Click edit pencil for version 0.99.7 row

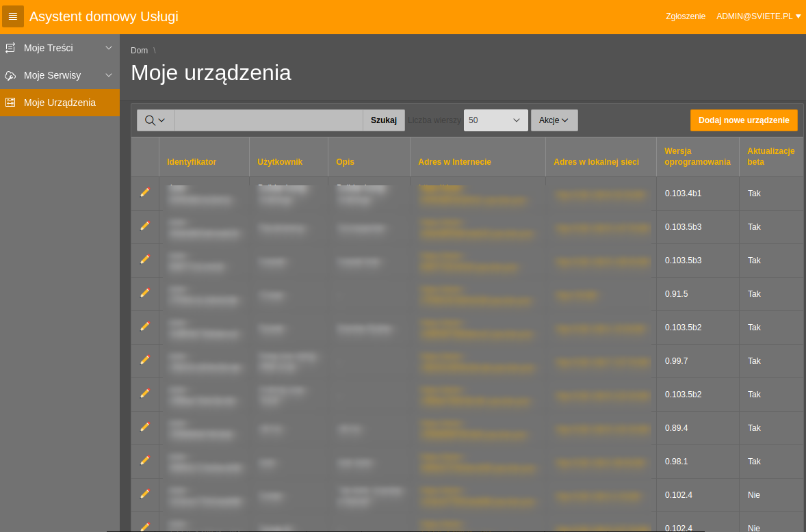click(145, 360)
